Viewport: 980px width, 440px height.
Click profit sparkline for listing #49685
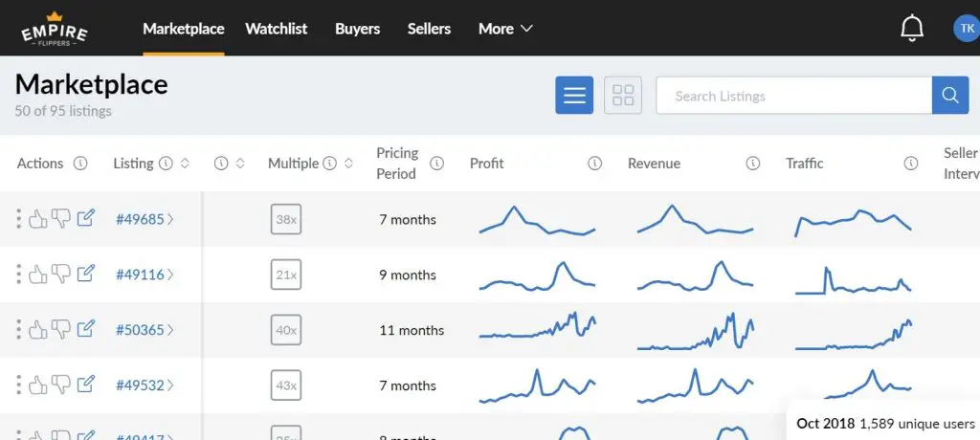pos(538,220)
